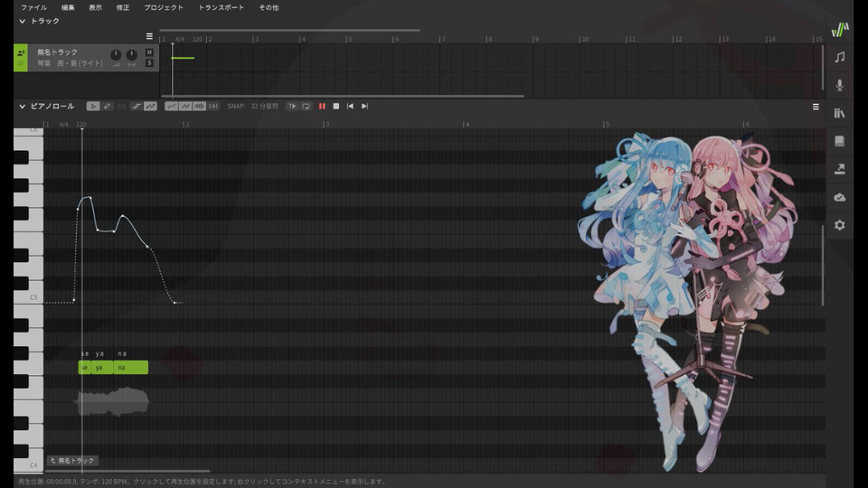Open the track area hamburger menu

coord(149,36)
